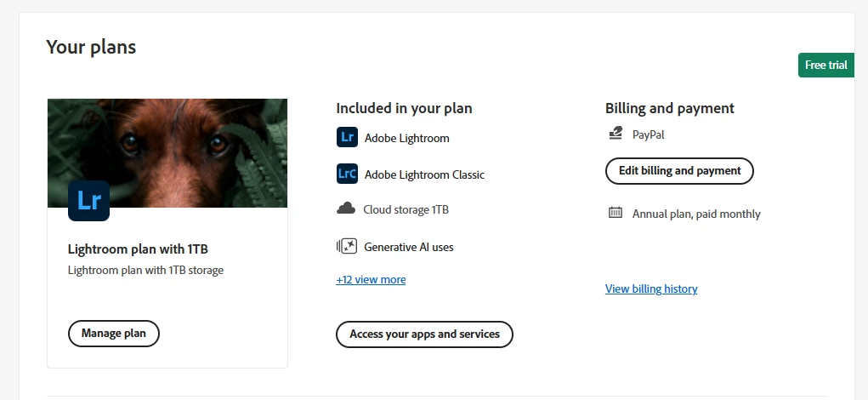Open the Manage plan button
Viewport: 868px width, 400px height.
[113, 334]
